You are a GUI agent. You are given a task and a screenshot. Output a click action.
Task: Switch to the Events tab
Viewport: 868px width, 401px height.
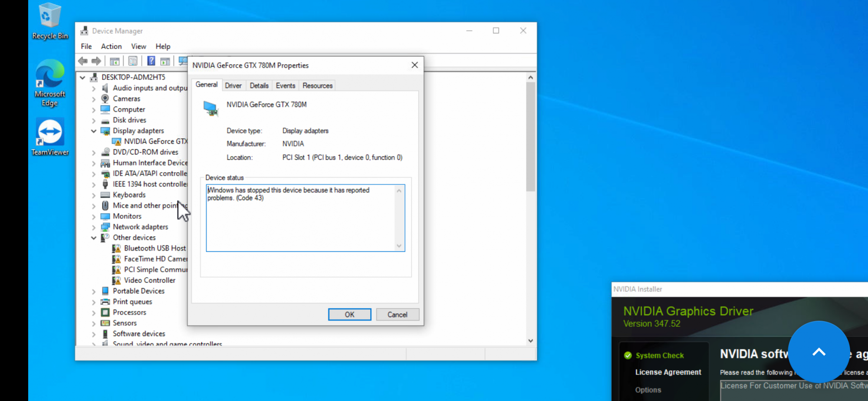286,85
